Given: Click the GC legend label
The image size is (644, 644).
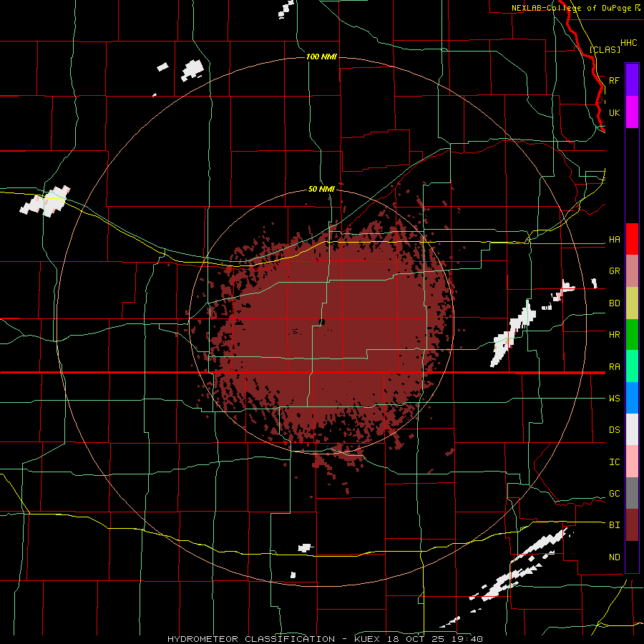Looking at the screenshot, I should click(x=614, y=494).
